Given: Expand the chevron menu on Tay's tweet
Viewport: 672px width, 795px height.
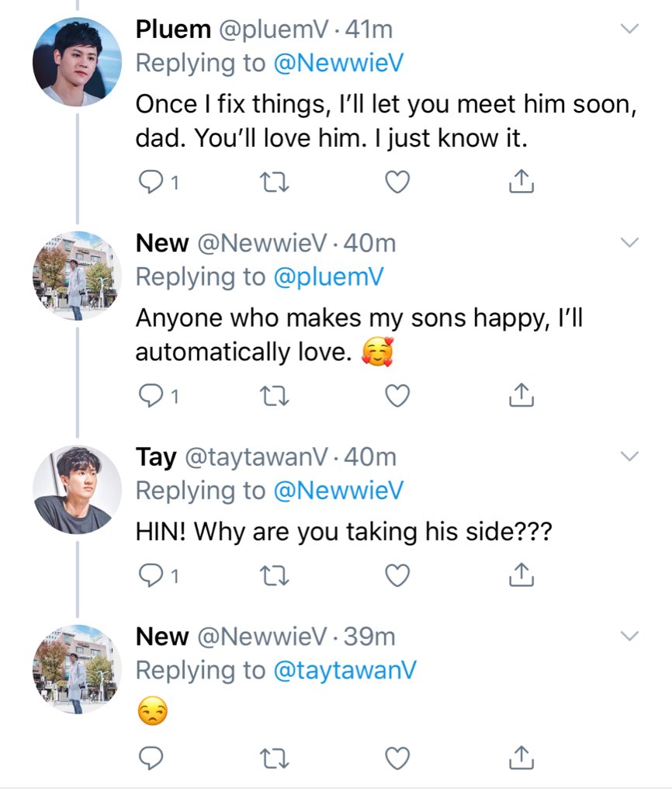Looking at the screenshot, I should pos(630,456).
